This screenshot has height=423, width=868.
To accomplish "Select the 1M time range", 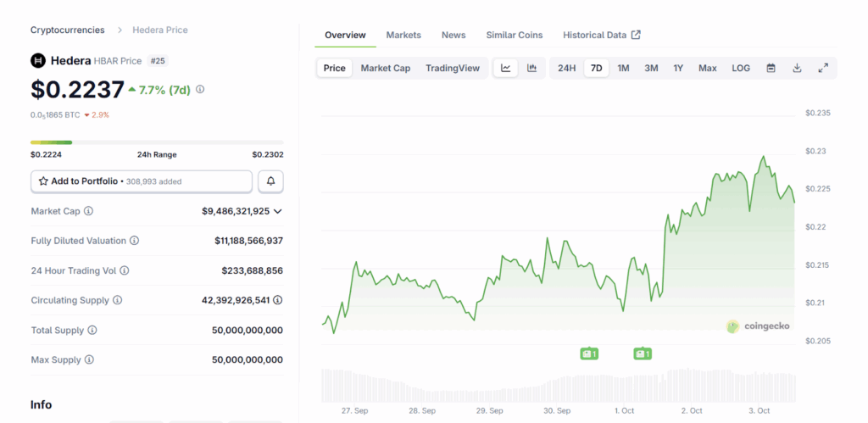I will click(623, 68).
